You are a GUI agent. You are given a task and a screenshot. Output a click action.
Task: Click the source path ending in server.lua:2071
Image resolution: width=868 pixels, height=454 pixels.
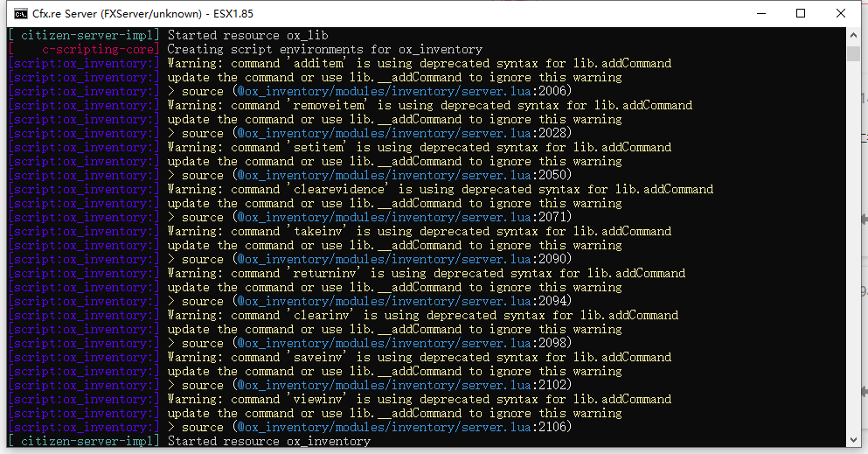[402, 218]
